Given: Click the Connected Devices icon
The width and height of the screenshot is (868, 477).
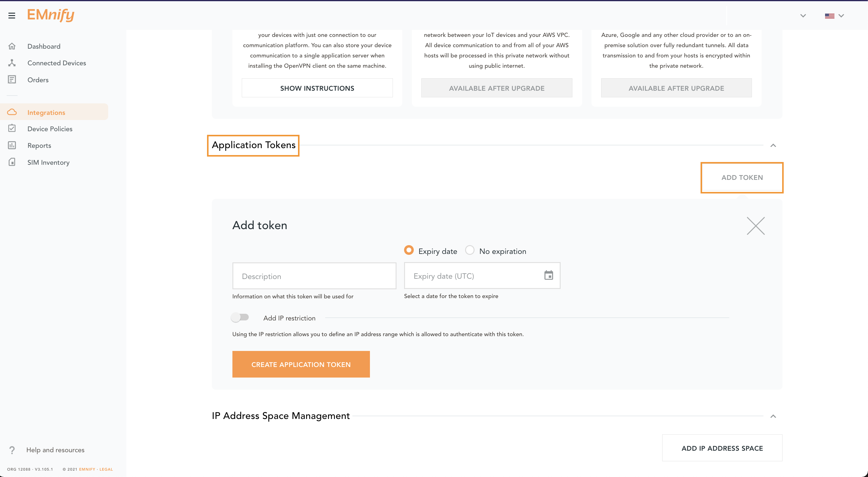Looking at the screenshot, I should (12, 63).
